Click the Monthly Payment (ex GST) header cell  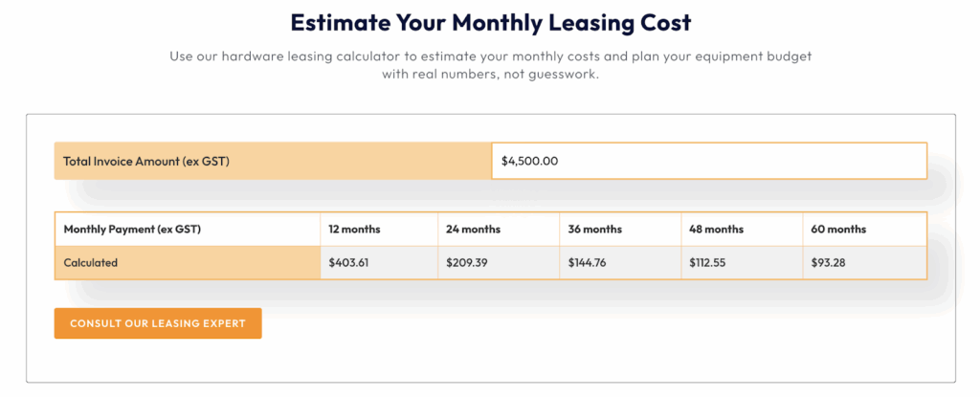click(x=188, y=229)
